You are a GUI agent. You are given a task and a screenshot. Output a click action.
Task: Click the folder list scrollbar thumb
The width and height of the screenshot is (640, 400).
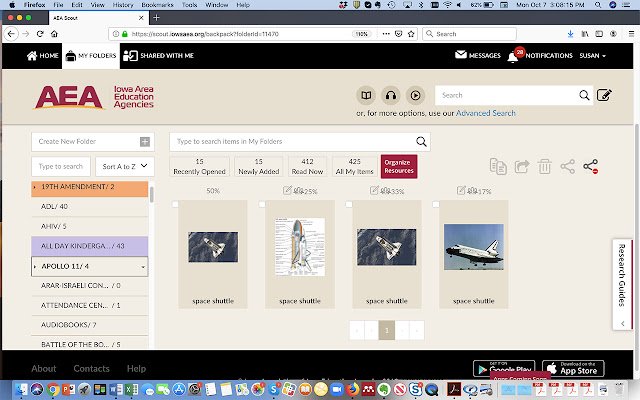(151, 195)
